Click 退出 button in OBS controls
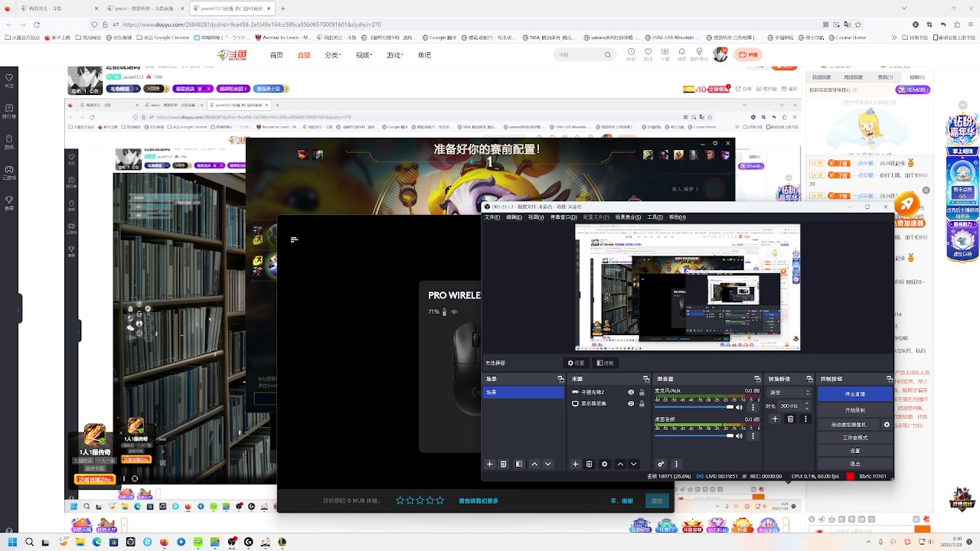 (x=855, y=464)
